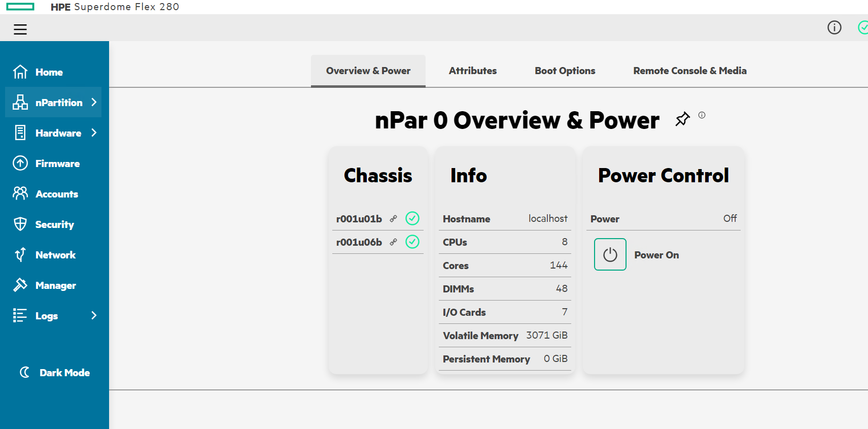Click the Power On power-symbol button
This screenshot has width=868, height=429.
[610, 254]
